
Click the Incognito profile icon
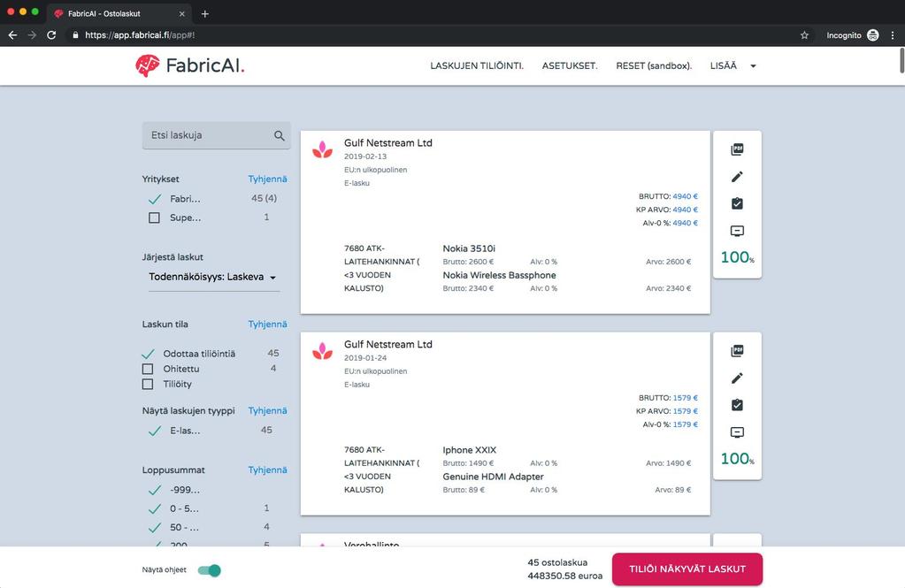[x=872, y=35]
